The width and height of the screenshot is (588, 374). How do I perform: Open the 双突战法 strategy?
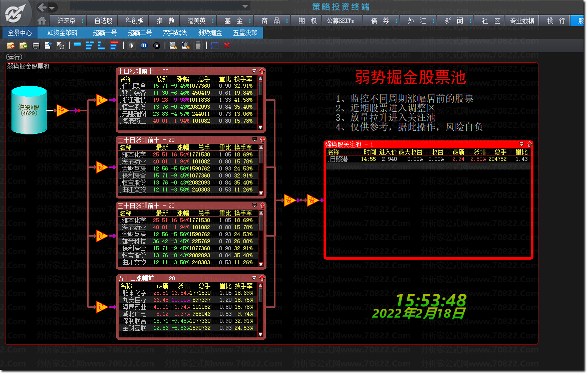[x=175, y=33]
